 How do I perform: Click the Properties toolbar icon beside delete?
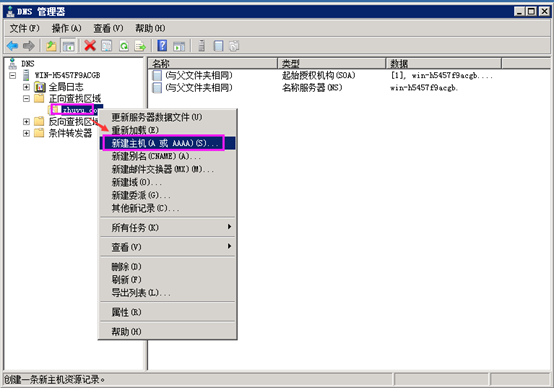point(107,46)
